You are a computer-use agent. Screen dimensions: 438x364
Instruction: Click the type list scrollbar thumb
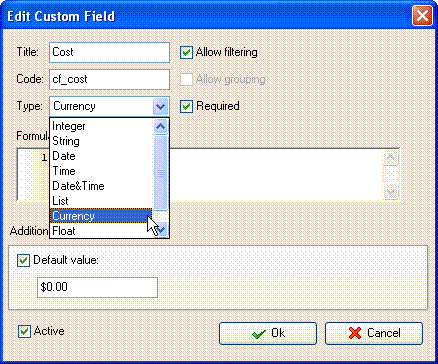(161, 173)
